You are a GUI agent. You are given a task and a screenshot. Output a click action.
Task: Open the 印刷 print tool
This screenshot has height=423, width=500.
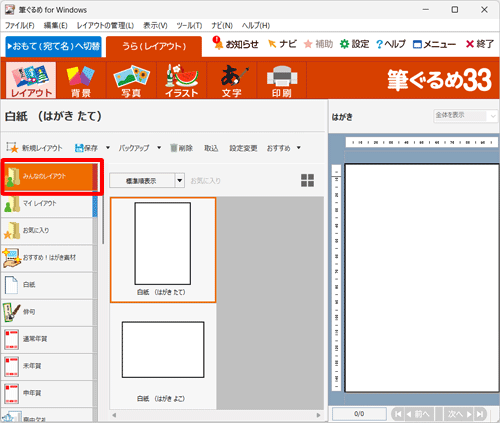[282, 80]
